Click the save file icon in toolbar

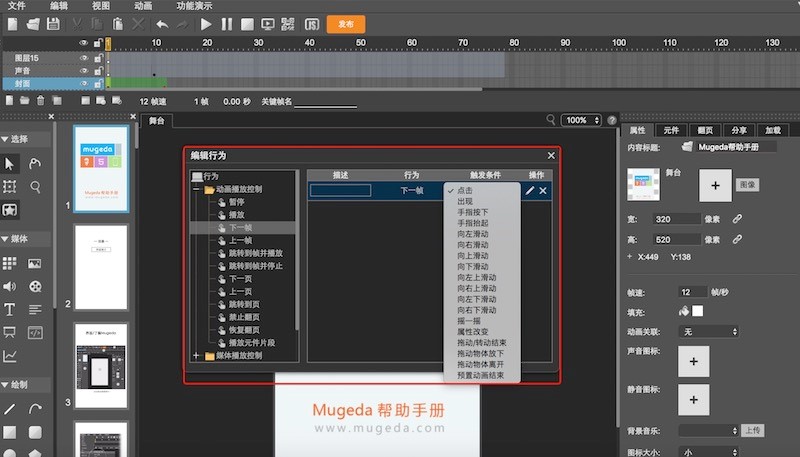click(53, 23)
